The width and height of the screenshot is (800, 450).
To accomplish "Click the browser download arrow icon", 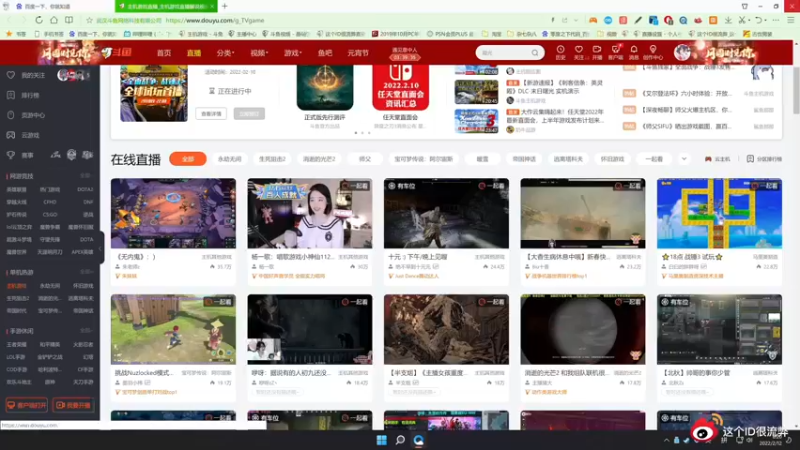I will click(728, 20).
